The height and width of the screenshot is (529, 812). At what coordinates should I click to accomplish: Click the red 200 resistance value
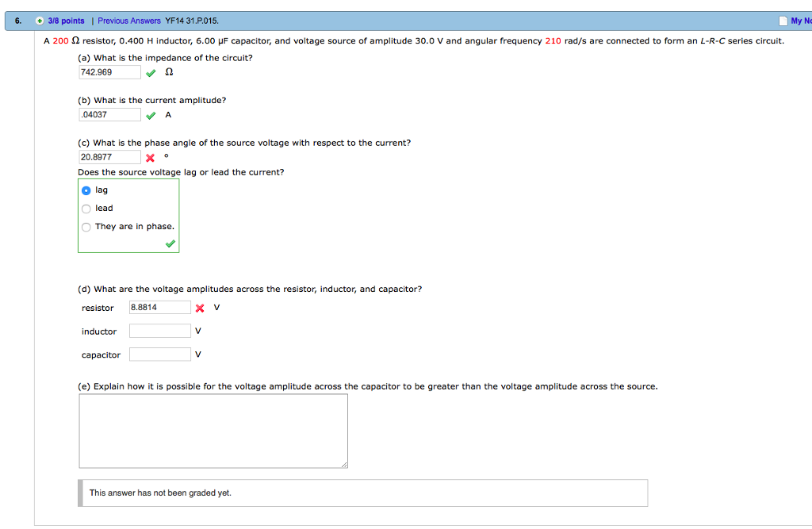60,41
